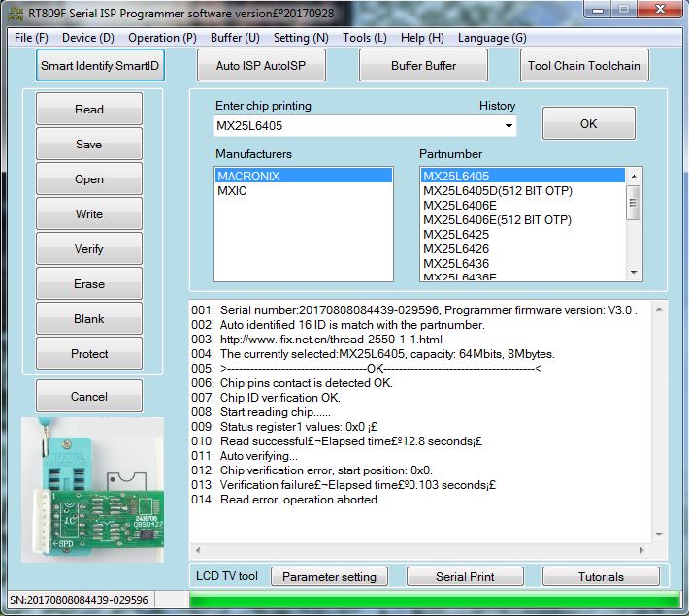Click the Cancel button

click(89, 397)
